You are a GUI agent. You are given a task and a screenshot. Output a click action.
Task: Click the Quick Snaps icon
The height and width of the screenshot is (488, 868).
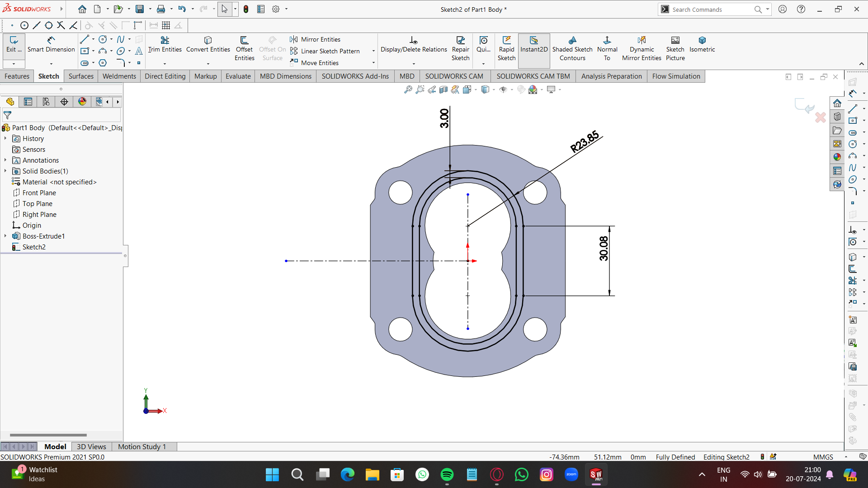(483, 44)
